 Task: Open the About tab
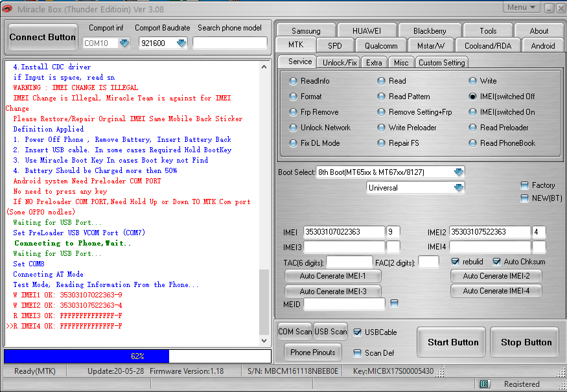click(538, 30)
